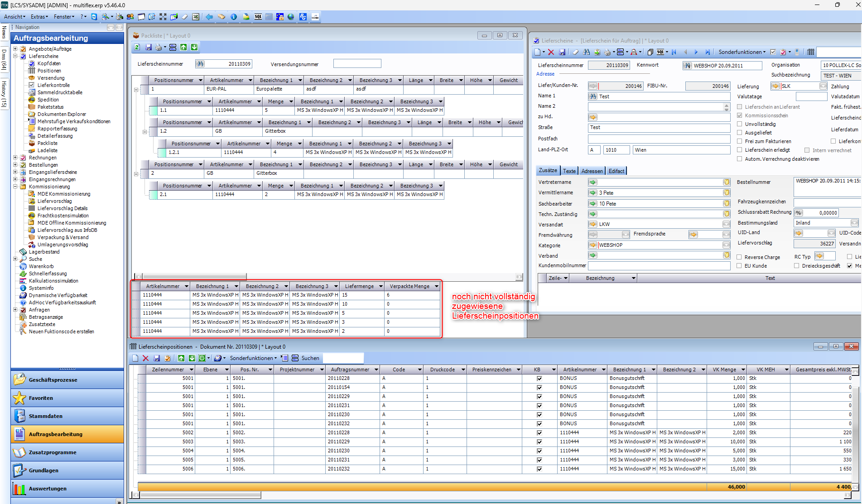The image size is (862, 504).
Task: Open Sonderfunktionen dropdown in Lieferscheine toolbar
Action: pos(742,52)
